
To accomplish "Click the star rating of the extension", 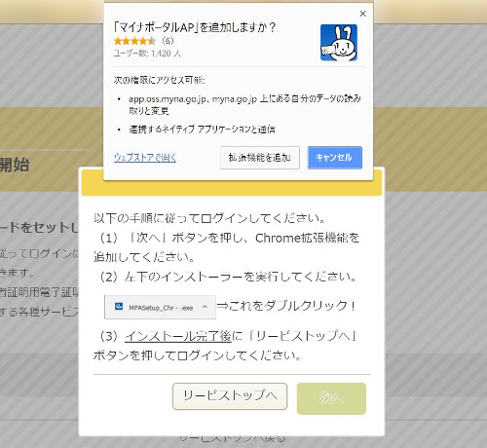I will coord(134,41).
